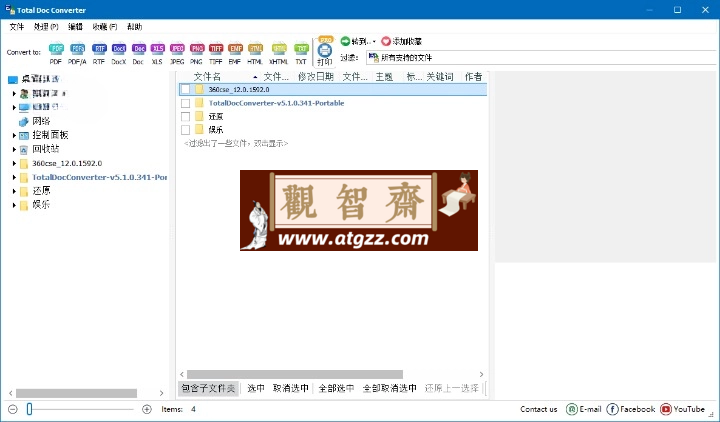This screenshot has width=720, height=422.
Task: Select RTF output format
Action: point(99,49)
